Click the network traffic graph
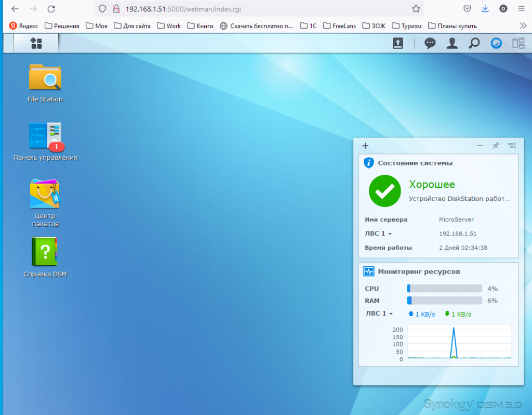This screenshot has height=415, width=532. pos(459,342)
